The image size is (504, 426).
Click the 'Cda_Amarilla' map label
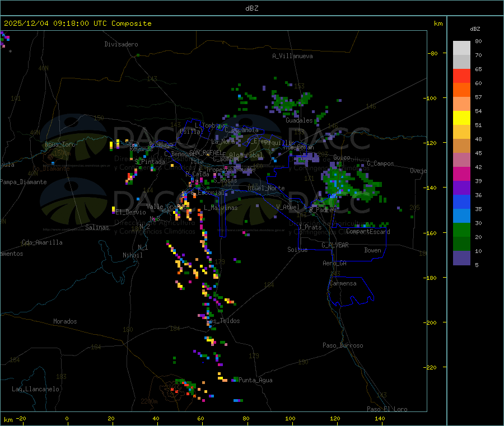(42, 242)
